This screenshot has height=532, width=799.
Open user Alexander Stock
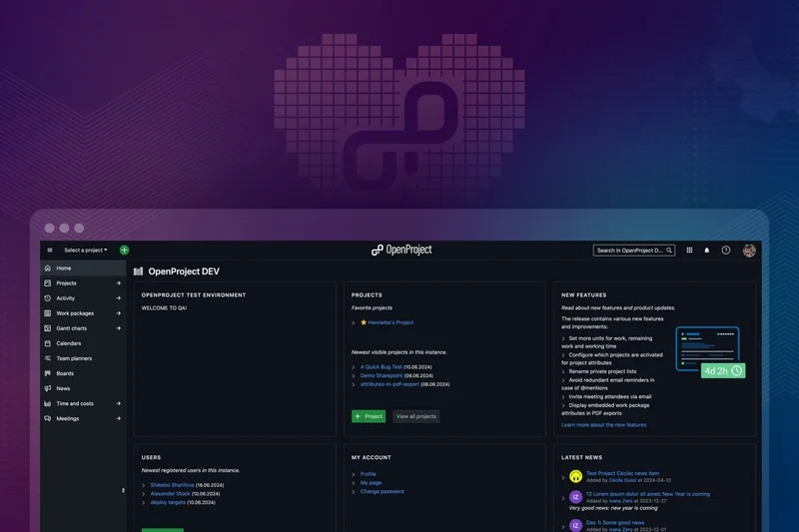170,494
